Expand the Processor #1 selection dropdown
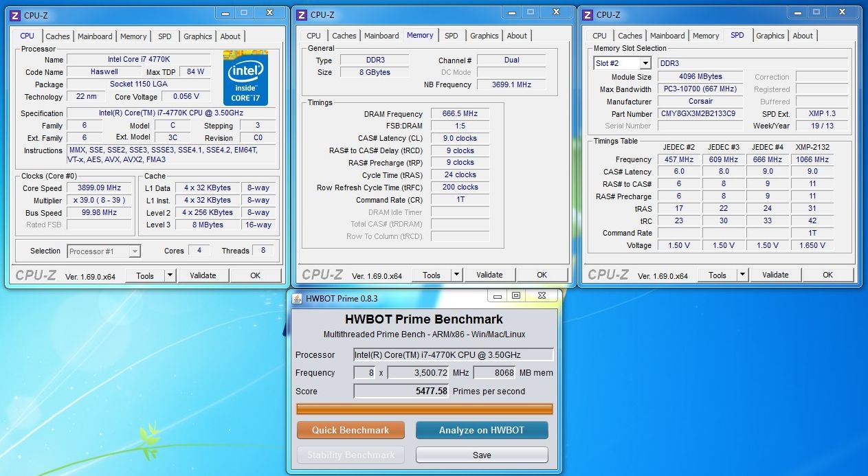This screenshot has width=868, height=476. click(135, 251)
